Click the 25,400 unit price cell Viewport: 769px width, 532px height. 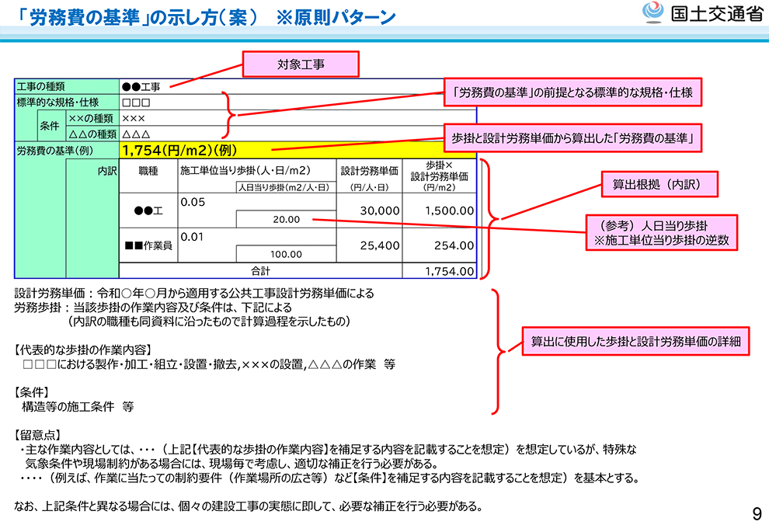pos(369,245)
